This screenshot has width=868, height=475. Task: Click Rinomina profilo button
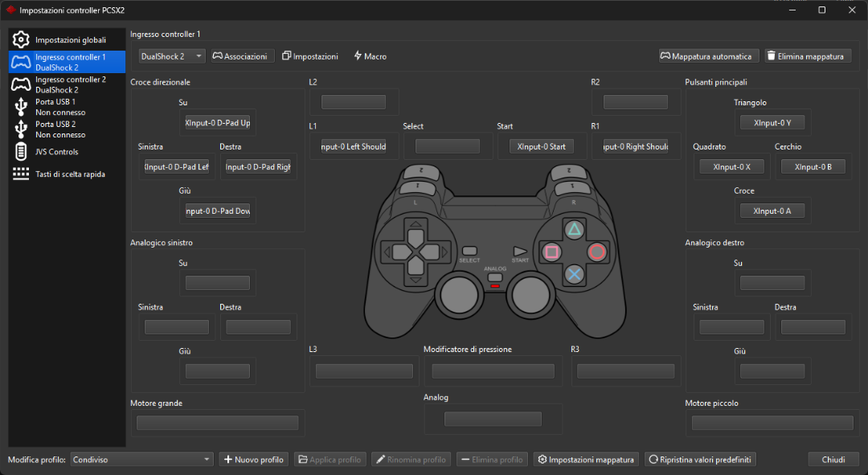click(411, 460)
